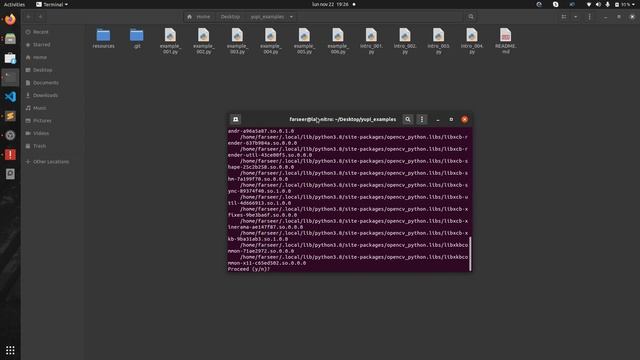Click the search icon in Terminal title bar
The image size is (640, 360).
click(407, 119)
